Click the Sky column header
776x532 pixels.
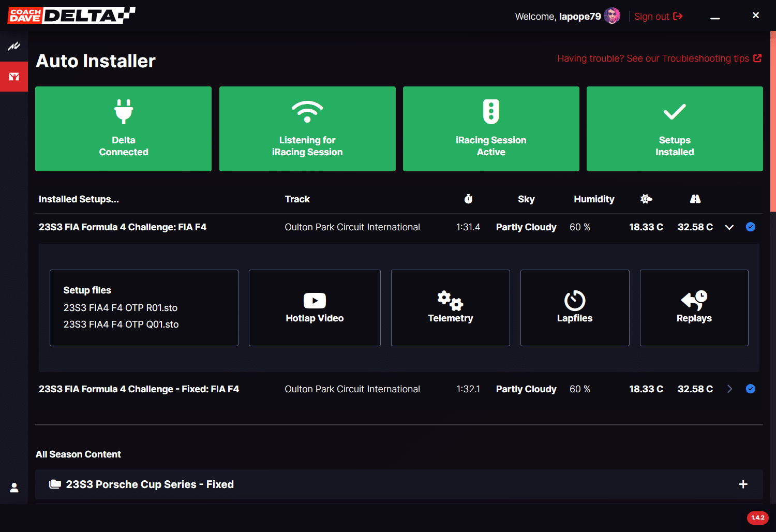click(526, 199)
